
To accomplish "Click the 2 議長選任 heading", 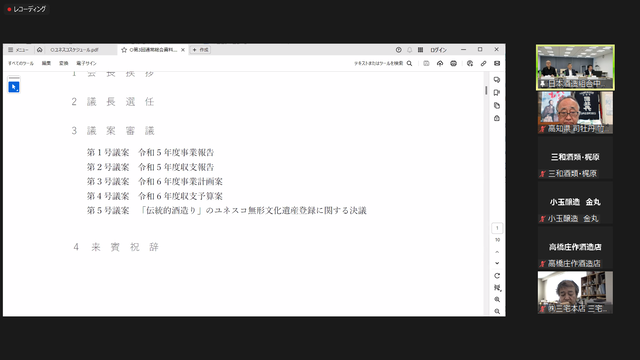I will [113, 102].
